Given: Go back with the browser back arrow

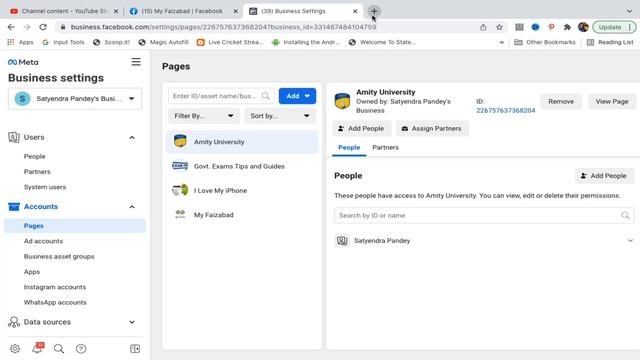Looking at the screenshot, I should (x=11, y=27).
